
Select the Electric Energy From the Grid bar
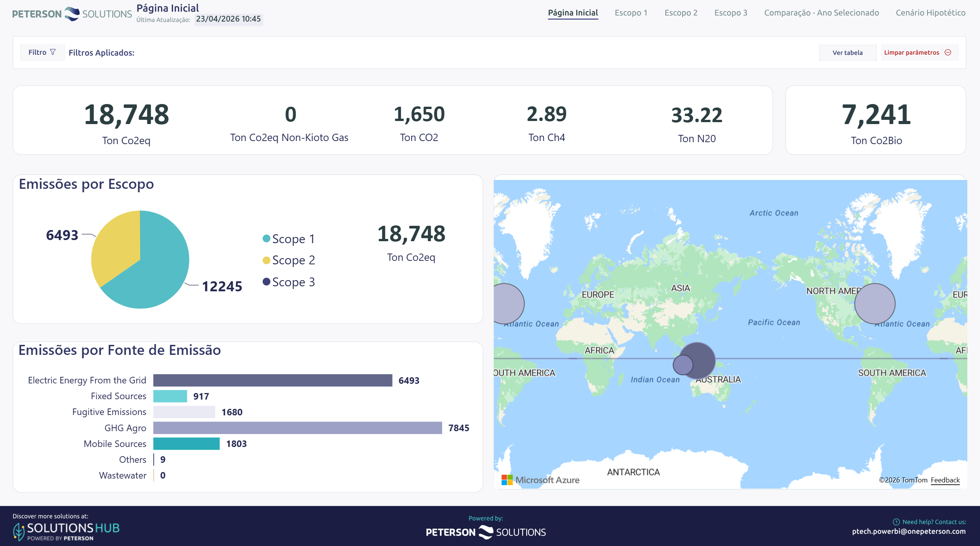tap(273, 380)
